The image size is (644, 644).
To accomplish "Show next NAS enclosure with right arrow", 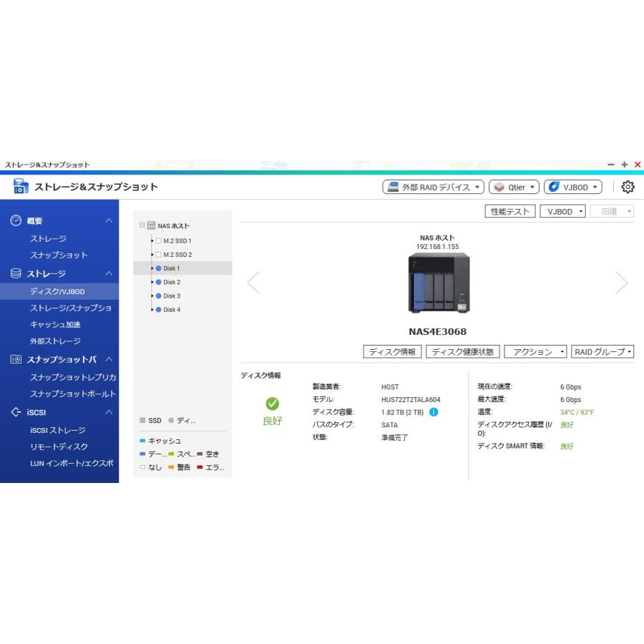I will (621, 283).
